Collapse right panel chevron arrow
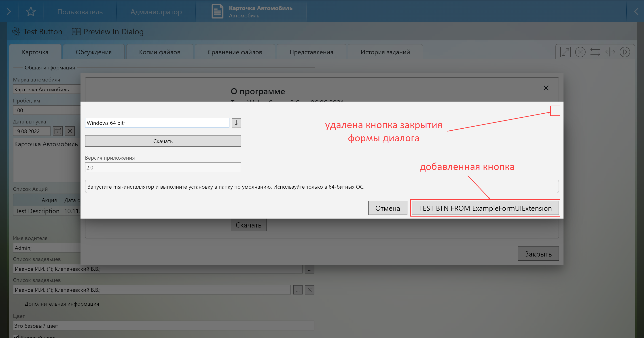Screen dimensions: 644x338 pos(636,11)
